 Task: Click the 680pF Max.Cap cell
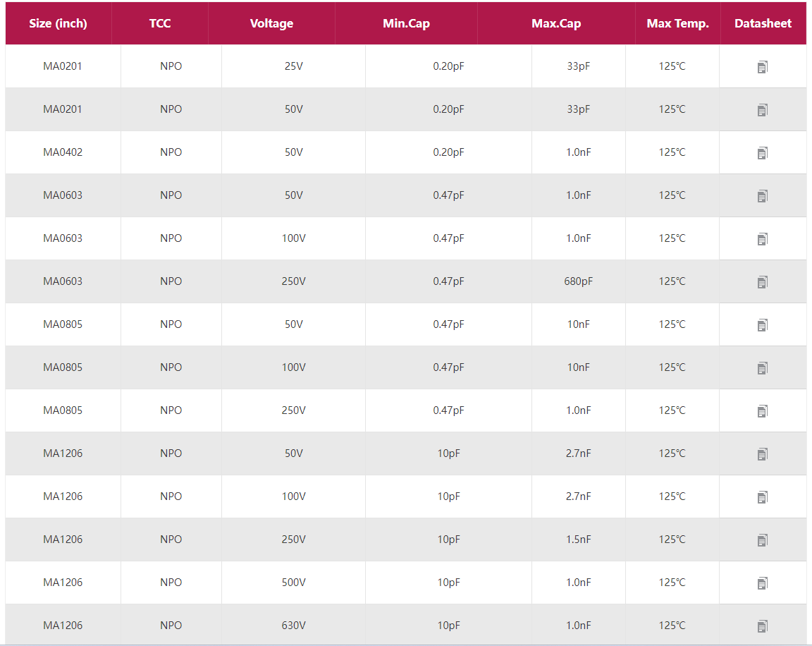(578, 281)
